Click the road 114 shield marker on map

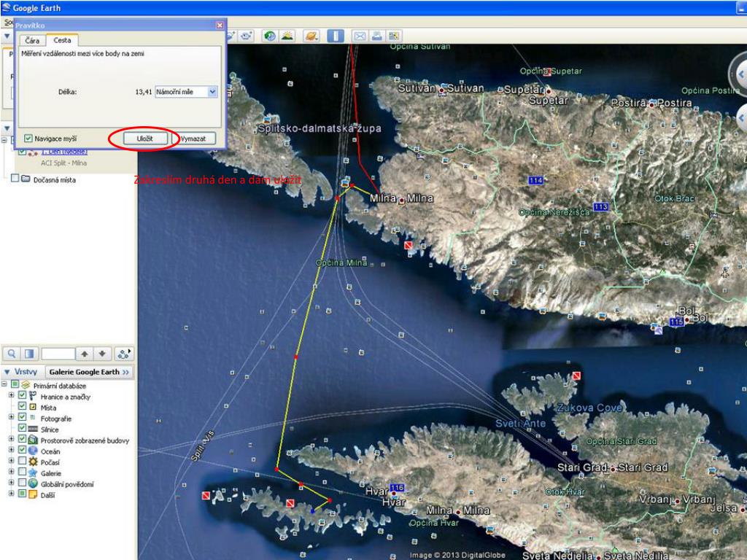click(x=536, y=181)
